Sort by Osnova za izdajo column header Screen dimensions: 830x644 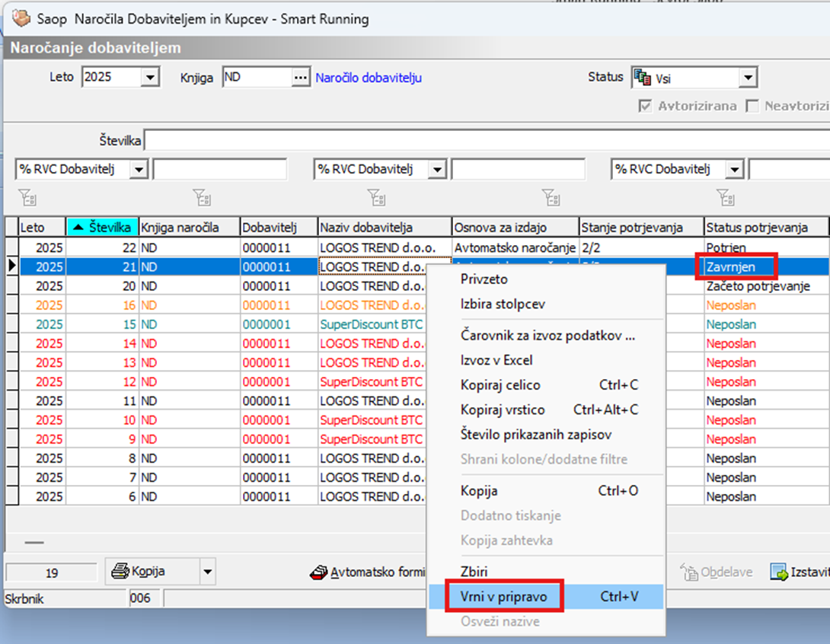click(516, 228)
